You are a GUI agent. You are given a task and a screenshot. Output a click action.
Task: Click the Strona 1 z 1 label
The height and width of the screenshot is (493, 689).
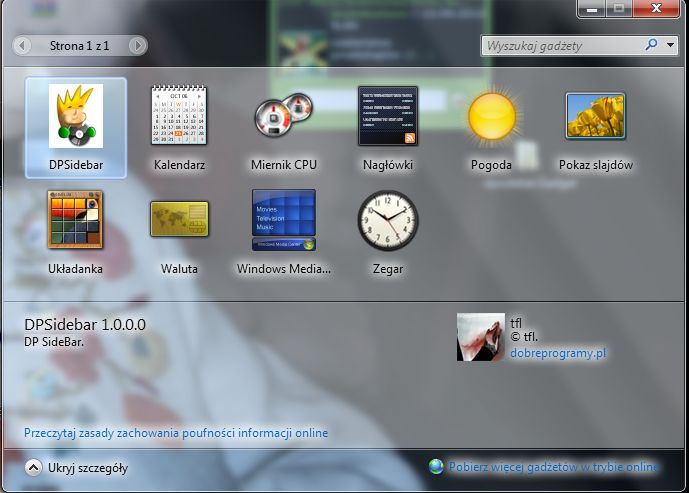click(80, 46)
